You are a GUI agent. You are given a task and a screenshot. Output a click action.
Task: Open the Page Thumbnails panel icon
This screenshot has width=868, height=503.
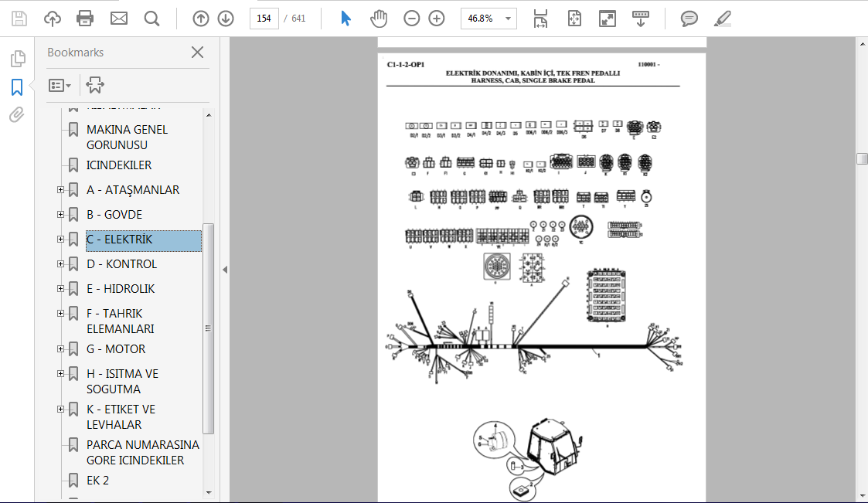pyautogui.click(x=18, y=58)
